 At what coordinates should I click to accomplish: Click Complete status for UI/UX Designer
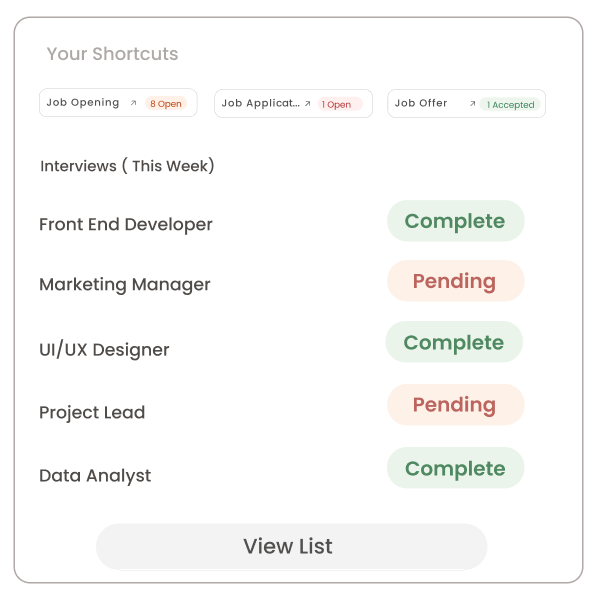click(x=454, y=342)
